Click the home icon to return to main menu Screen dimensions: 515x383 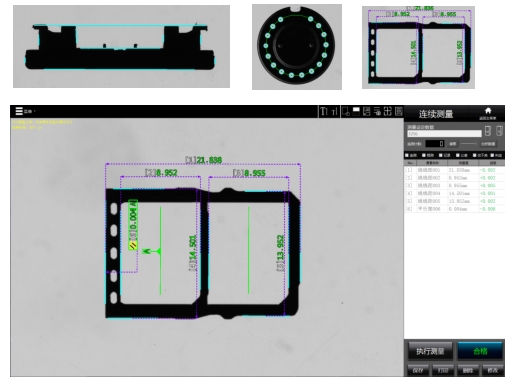coord(488,111)
